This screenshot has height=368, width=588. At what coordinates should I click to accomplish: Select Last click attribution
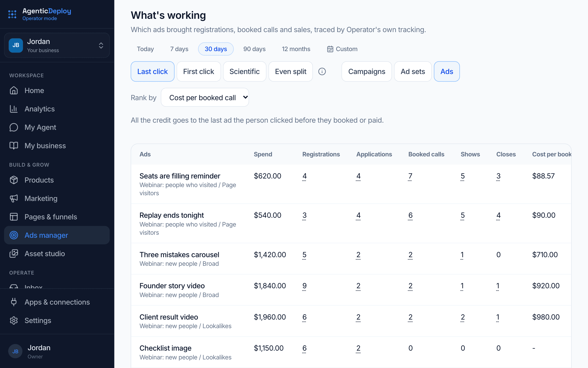point(153,71)
